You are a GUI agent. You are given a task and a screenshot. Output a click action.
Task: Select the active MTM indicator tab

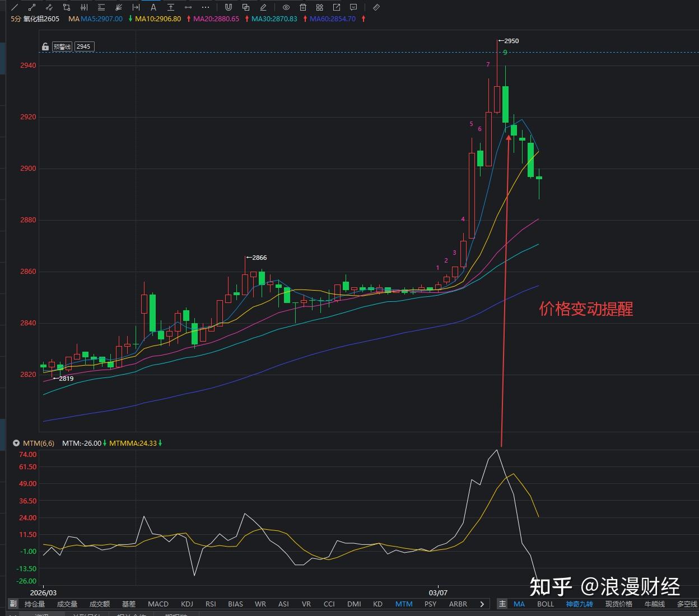[x=404, y=604]
